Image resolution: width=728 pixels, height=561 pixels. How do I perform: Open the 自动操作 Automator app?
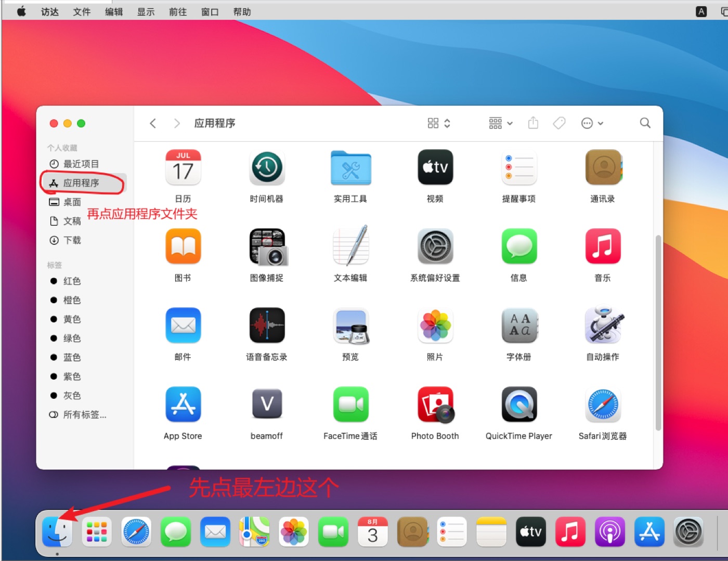[x=604, y=325]
